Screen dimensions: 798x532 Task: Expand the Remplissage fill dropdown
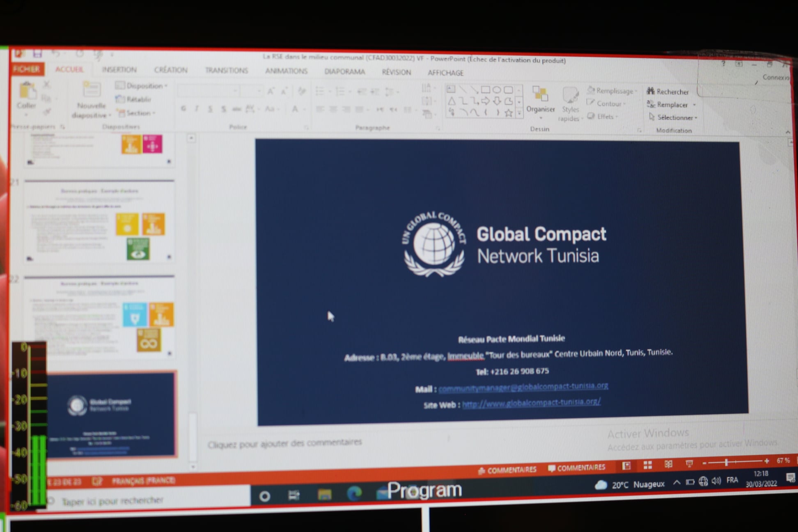pyautogui.click(x=612, y=90)
